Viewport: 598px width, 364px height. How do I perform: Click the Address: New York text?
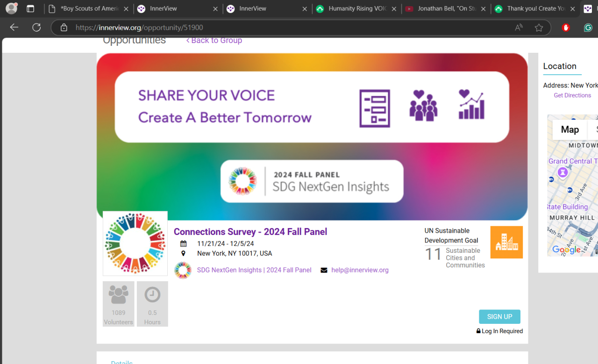click(x=570, y=86)
